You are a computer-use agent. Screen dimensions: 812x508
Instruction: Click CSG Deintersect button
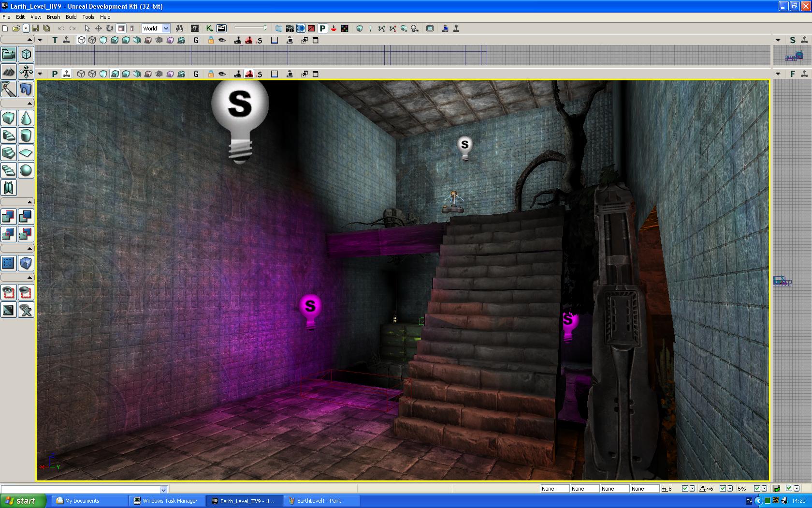26,235
